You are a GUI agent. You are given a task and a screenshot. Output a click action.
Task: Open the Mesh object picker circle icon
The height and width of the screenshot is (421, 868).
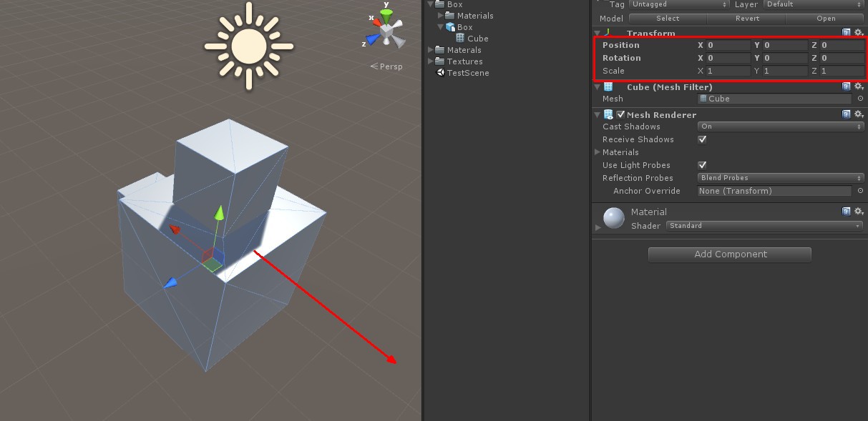859,99
